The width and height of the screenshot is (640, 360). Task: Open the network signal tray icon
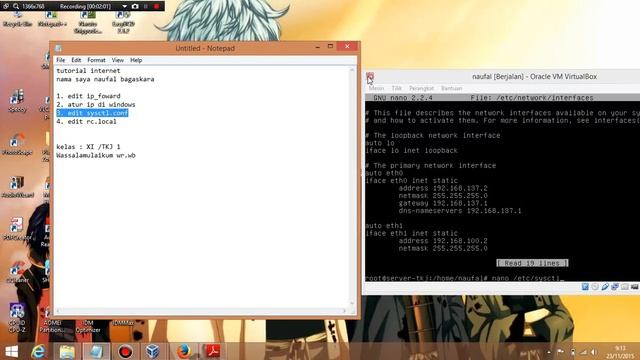coord(583,352)
